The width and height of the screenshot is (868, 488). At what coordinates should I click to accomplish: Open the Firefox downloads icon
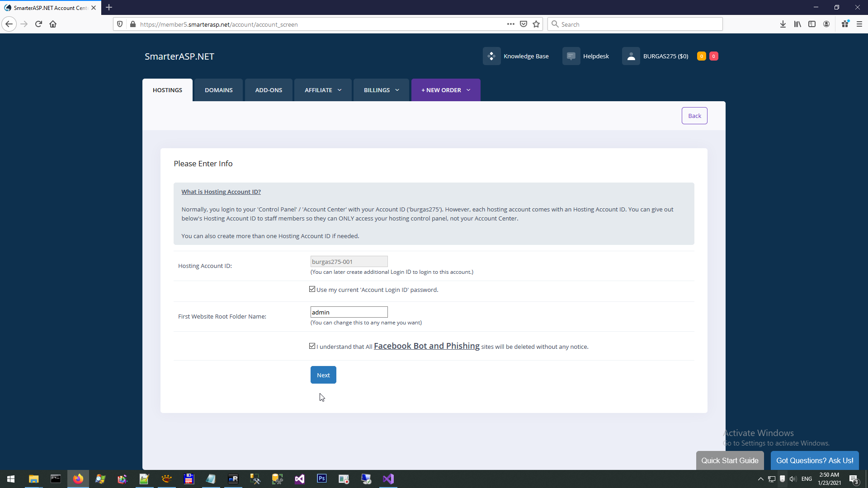pos(783,24)
